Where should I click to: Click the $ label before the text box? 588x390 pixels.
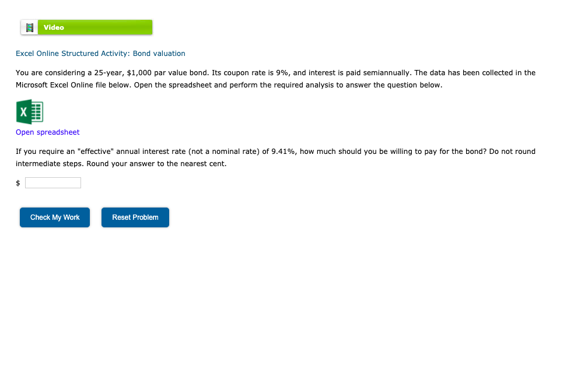17,182
